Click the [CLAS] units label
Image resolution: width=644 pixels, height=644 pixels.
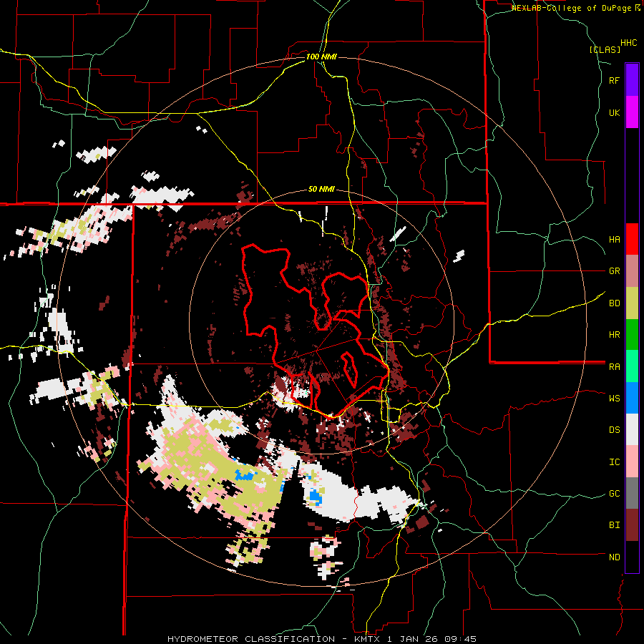(605, 50)
